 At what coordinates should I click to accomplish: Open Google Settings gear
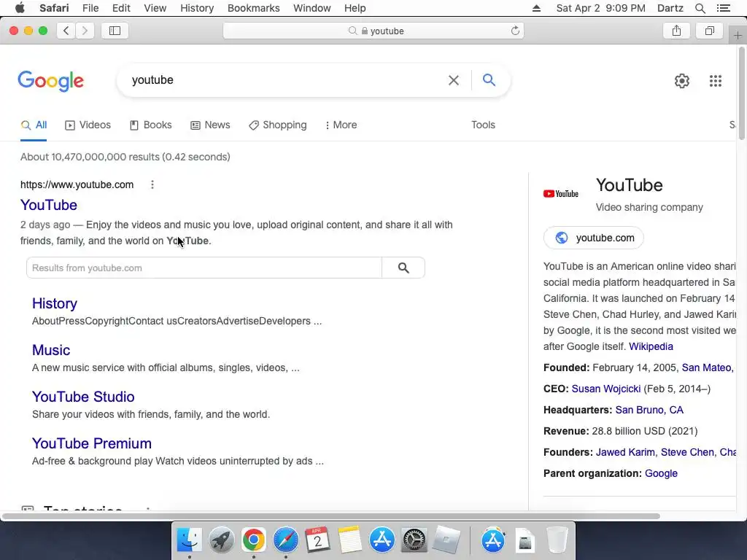click(x=682, y=81)
